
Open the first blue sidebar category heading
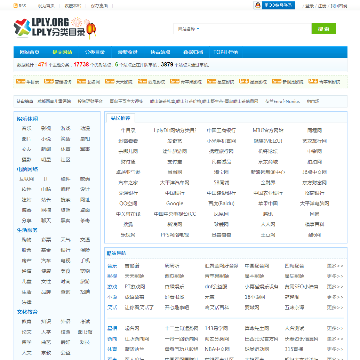27,119
